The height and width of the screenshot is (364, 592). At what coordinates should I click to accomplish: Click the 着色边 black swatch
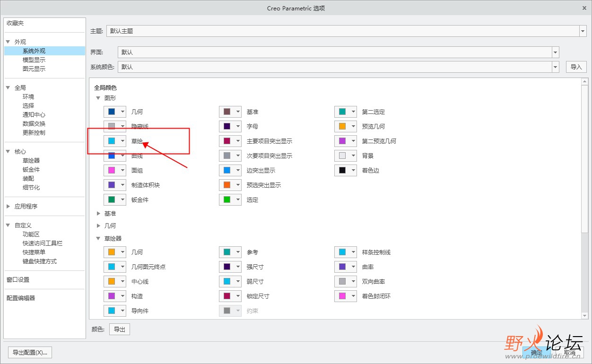(342, 170)
